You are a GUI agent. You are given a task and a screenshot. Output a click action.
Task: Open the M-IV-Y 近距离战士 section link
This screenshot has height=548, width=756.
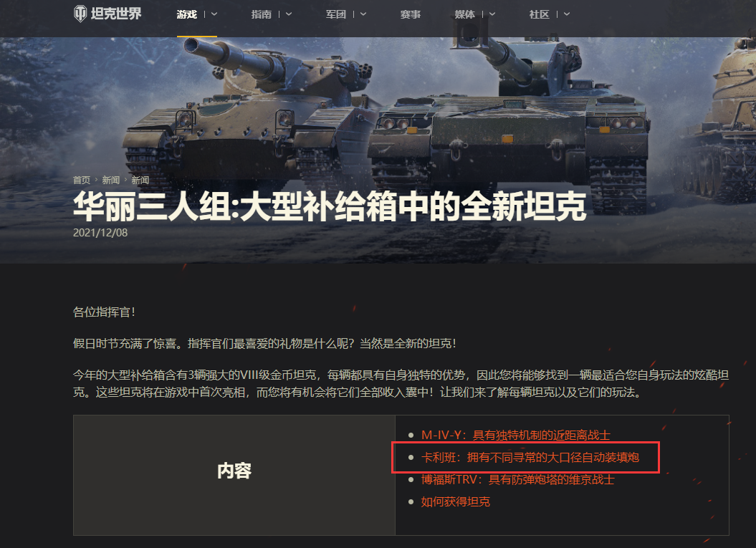coord(516,436)
